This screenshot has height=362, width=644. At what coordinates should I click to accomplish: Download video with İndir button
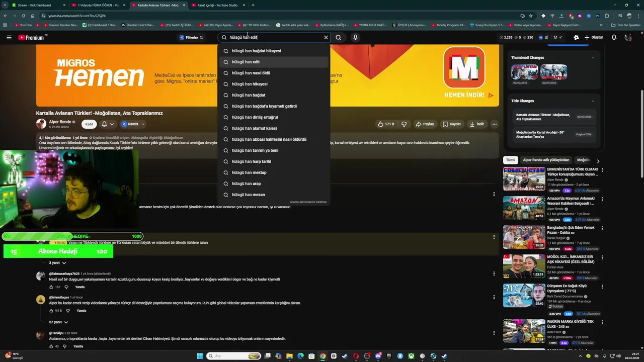coord(476,124)
